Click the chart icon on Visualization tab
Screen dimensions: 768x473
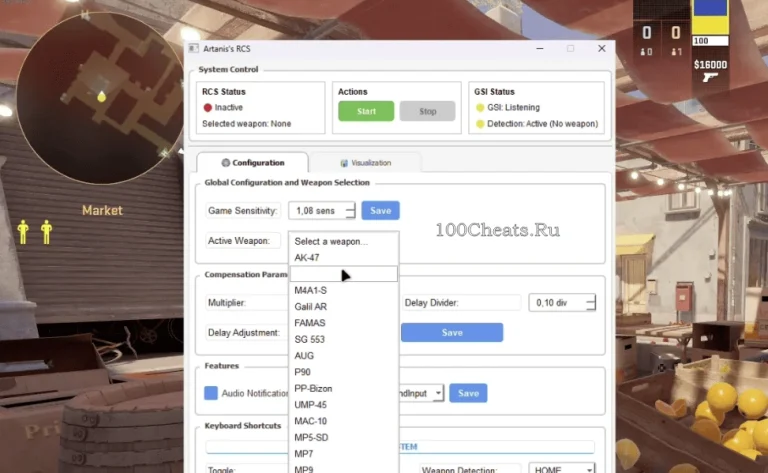[344, 163]
